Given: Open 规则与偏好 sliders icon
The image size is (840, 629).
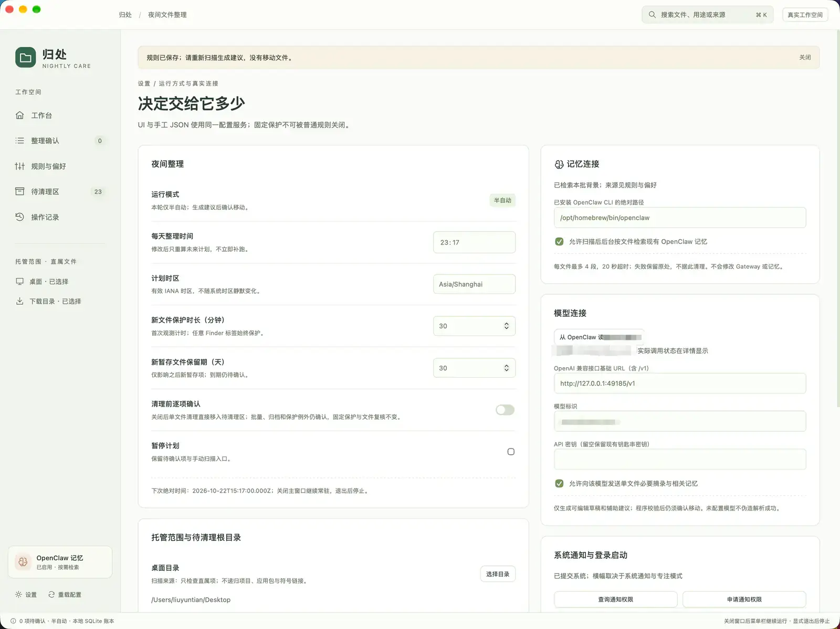Looking at the screenshot, I should (x=20, y=166).
